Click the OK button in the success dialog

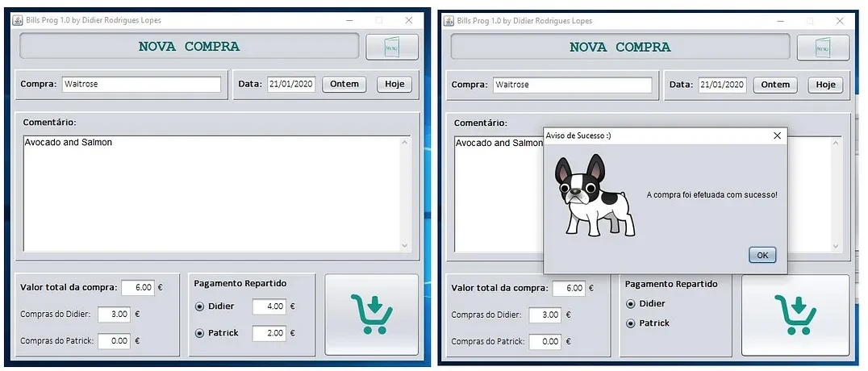[x=762, y=255]
